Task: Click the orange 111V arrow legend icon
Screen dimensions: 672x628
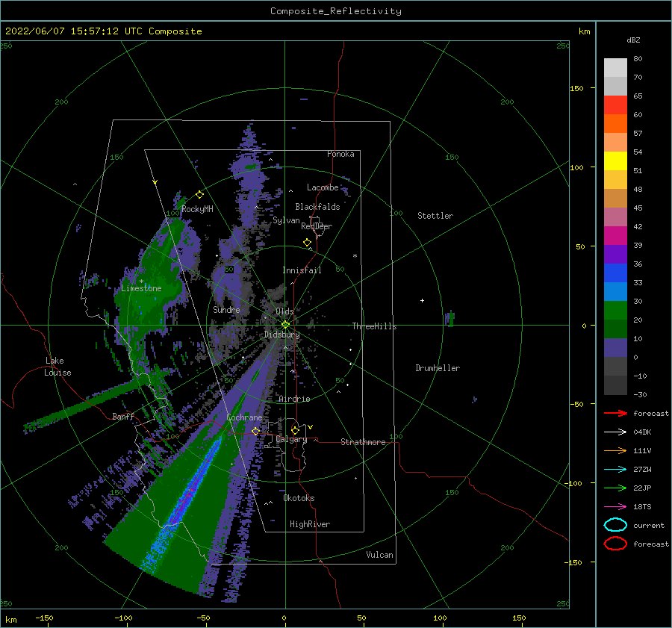Action: [615, 450]
